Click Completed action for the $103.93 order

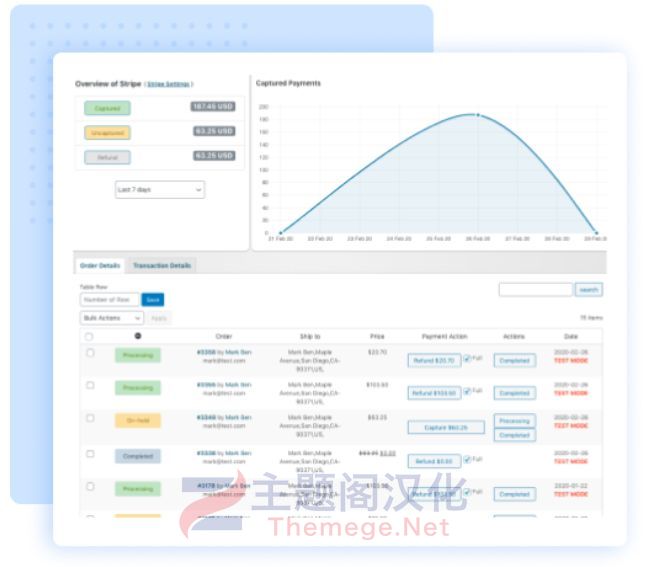(x=514, y=393)
